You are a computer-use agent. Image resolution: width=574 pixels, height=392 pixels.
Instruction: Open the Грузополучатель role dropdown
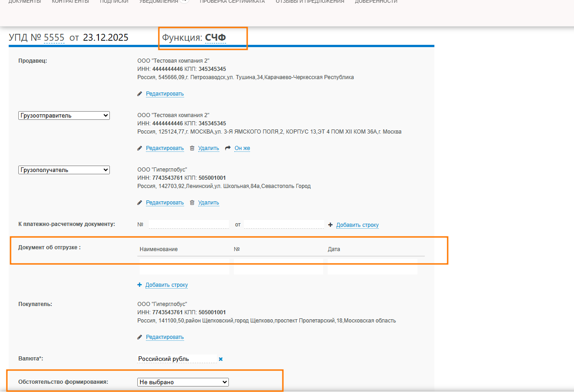tap(64, 170)
